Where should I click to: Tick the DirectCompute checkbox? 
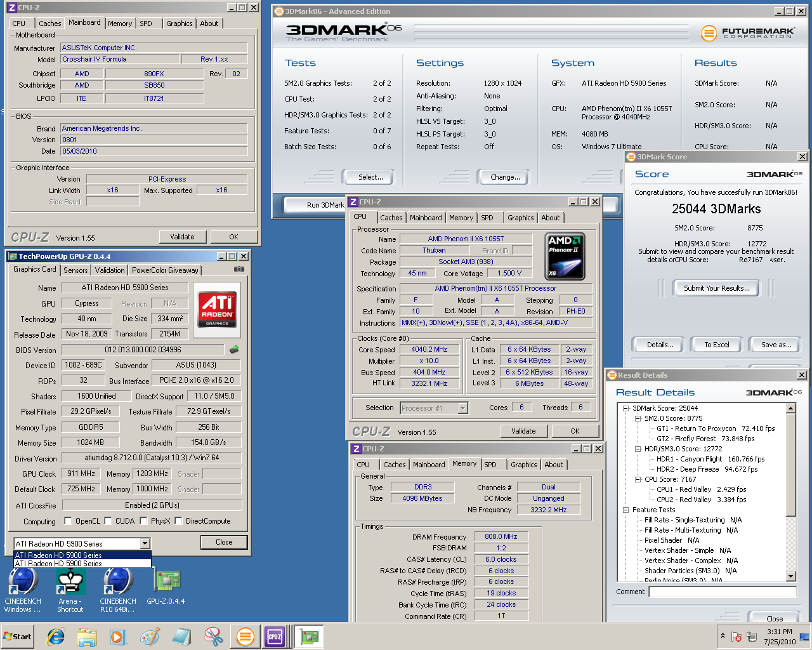click(x=179, y=521)
